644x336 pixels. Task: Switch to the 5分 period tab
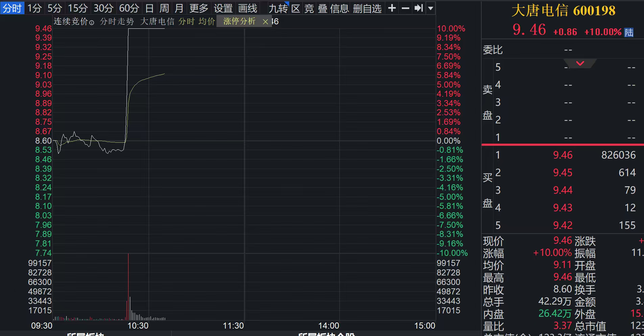55,8
